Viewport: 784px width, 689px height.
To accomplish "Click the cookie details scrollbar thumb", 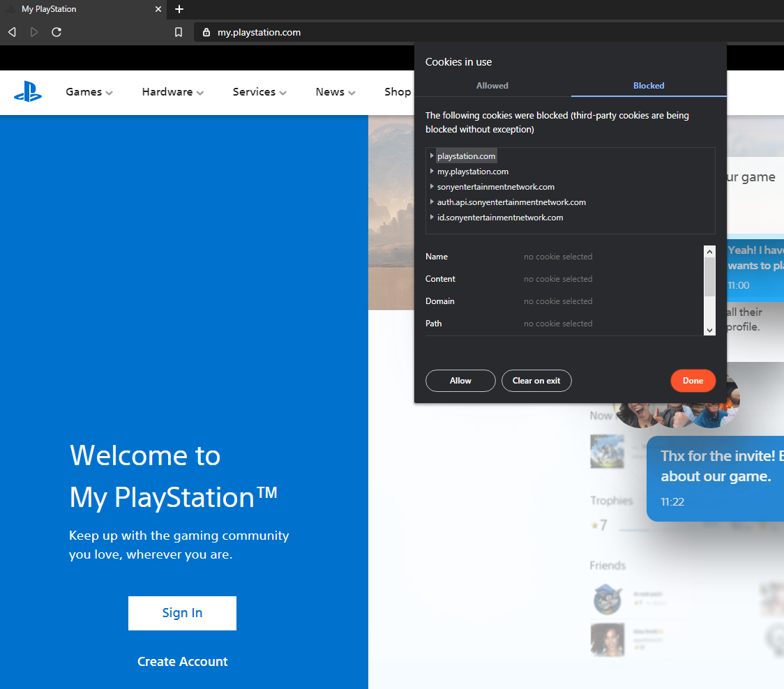I will tap(709, 276).
